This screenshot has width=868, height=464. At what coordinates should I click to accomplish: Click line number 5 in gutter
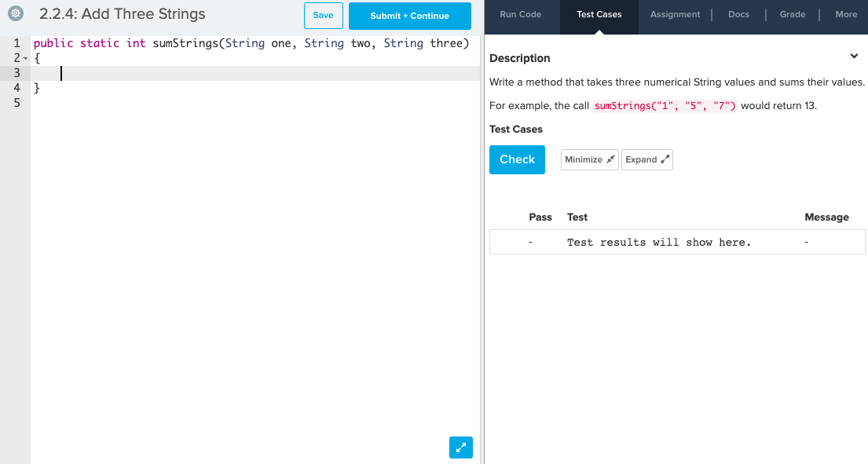(x=16, y=103)
